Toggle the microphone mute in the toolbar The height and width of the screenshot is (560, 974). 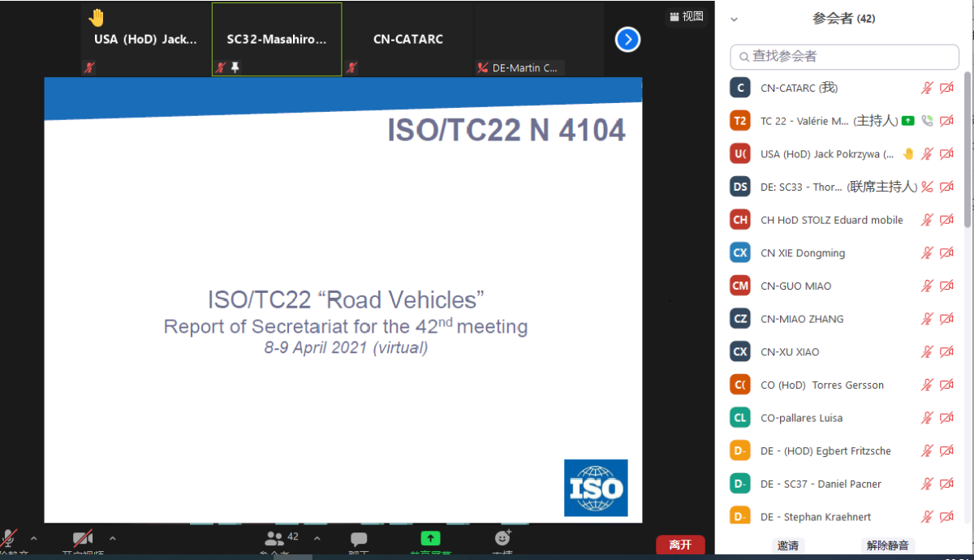10,538
